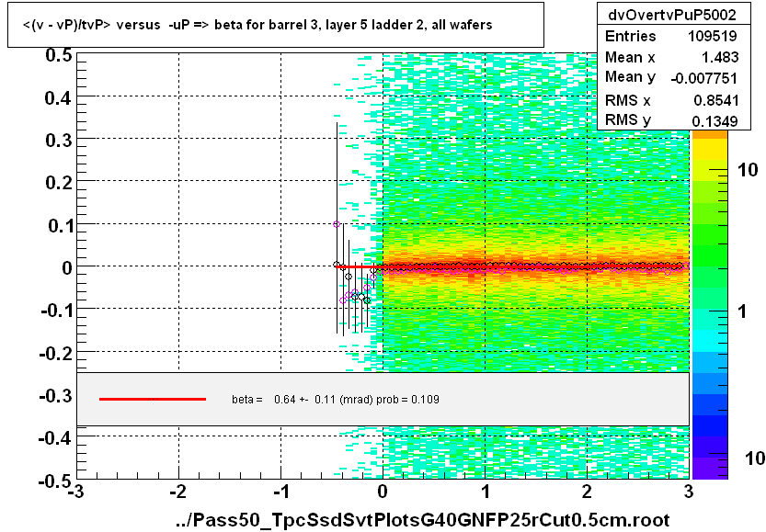The image size is (766, 532).
Task: Click the y-axis label -0.5
Action: 56,481
